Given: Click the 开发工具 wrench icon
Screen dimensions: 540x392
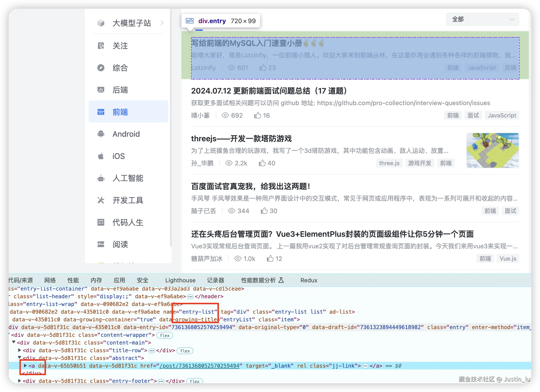Looking at the screenshot, I should (101, 200).
